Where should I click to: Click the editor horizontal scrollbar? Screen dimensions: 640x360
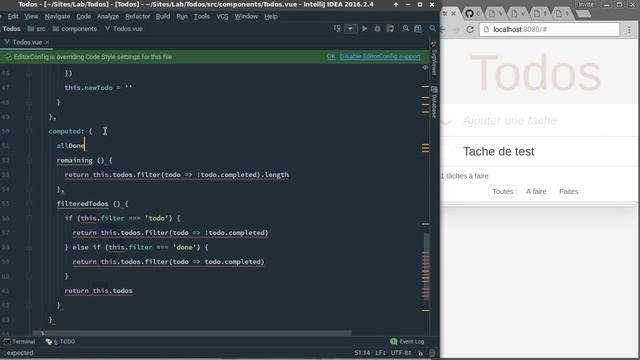[192, 333]
